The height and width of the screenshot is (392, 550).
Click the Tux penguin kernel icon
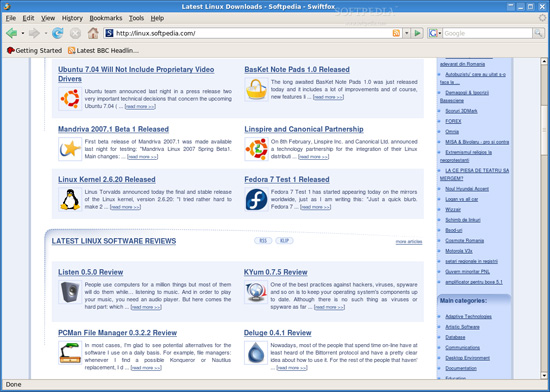(x=70, y=199)
